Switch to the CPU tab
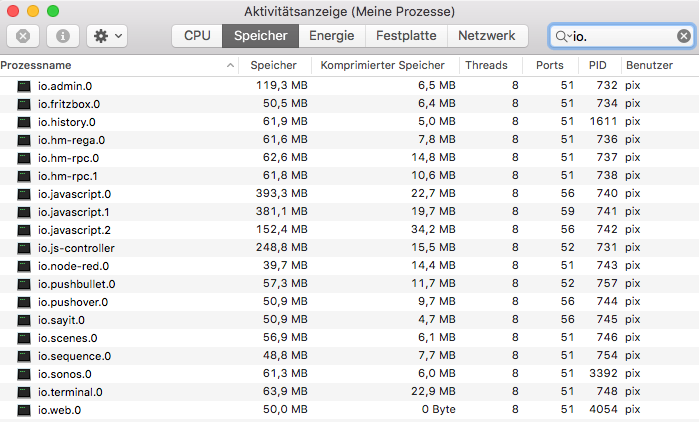Image resolution: width=699 pixels, height=422 pixels. [x=197, y=36]
